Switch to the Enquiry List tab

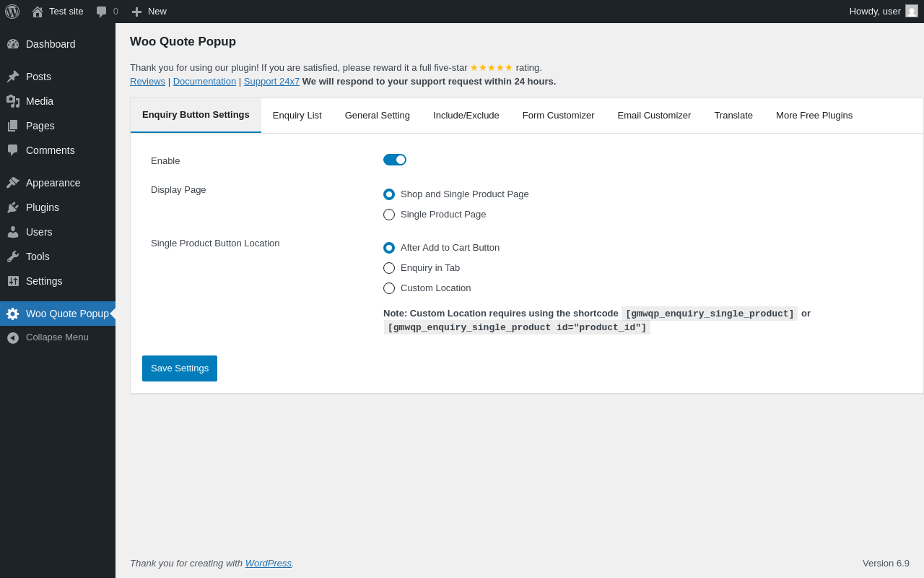[x=297, y=116]
